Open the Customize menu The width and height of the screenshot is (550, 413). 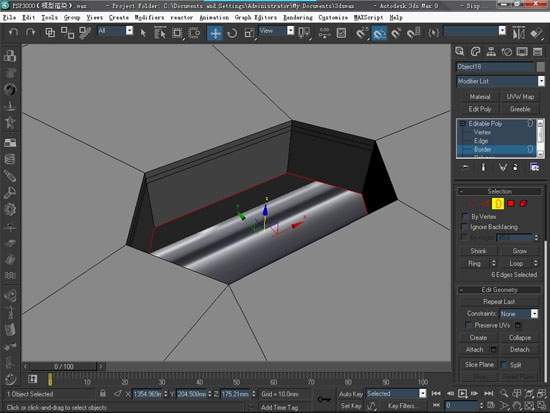tap(333, 18)
